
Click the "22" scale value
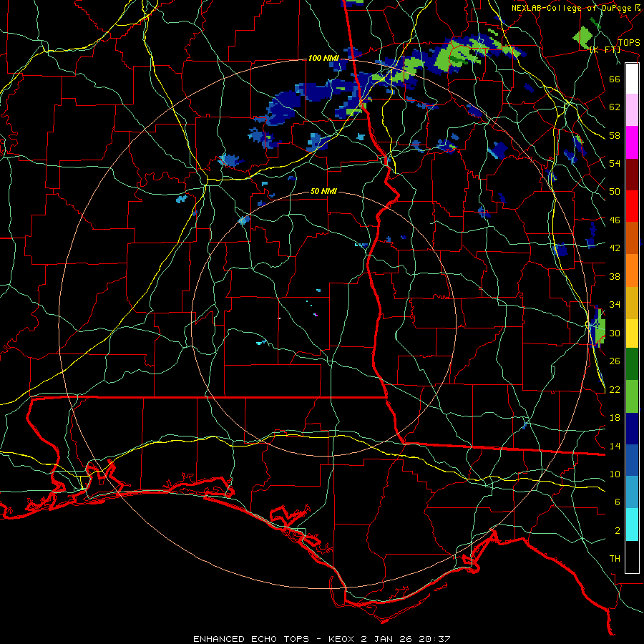click(x=615, y=389)
